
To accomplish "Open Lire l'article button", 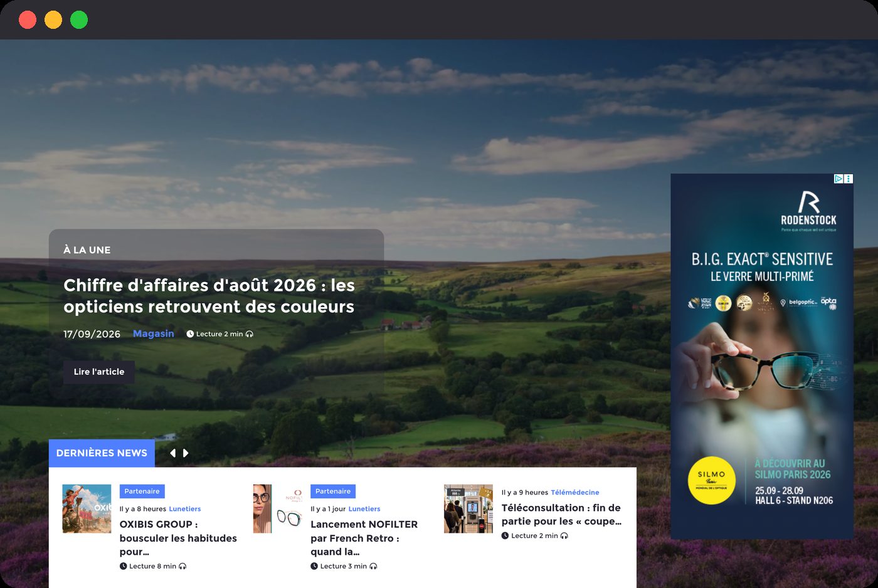I will [x=99, y=372].
